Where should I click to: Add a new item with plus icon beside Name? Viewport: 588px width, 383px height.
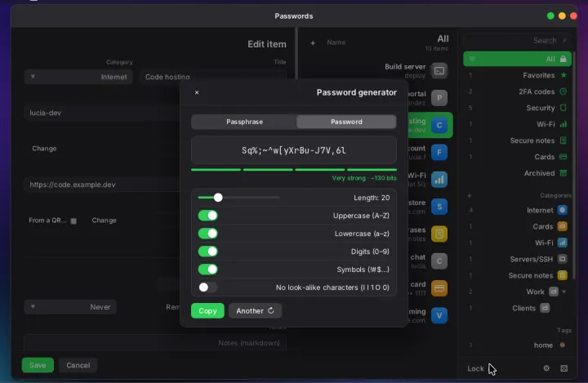coord(313,42)
